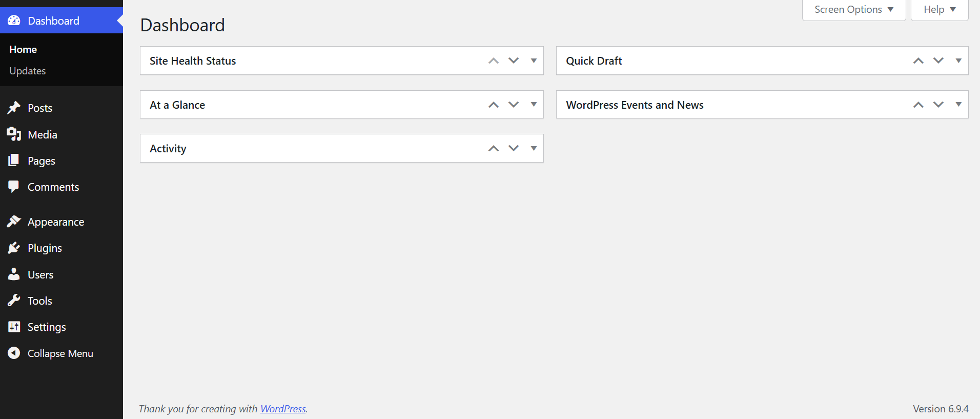Screen dimensions: 980x419
Task: Click the Media icon in sidebar
Action: (x=14, y=134)
